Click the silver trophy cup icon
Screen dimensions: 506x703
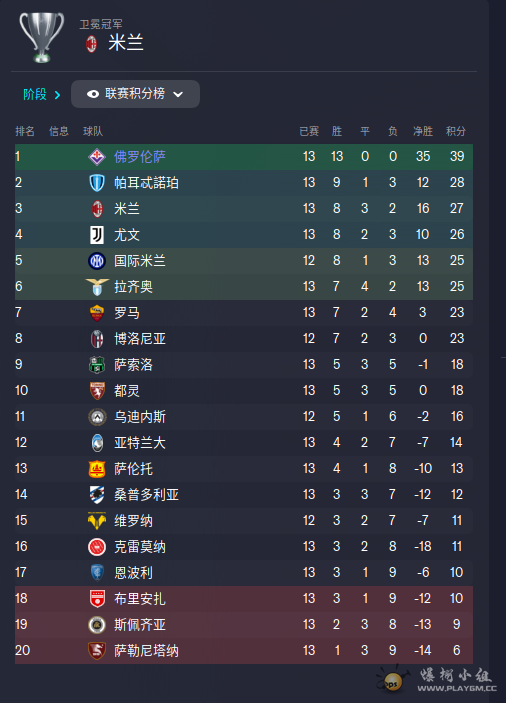pos(42,37)
